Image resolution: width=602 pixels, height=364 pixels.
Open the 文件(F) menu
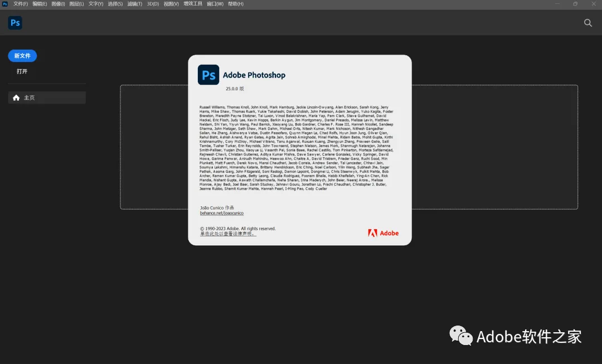pos(21,4)
